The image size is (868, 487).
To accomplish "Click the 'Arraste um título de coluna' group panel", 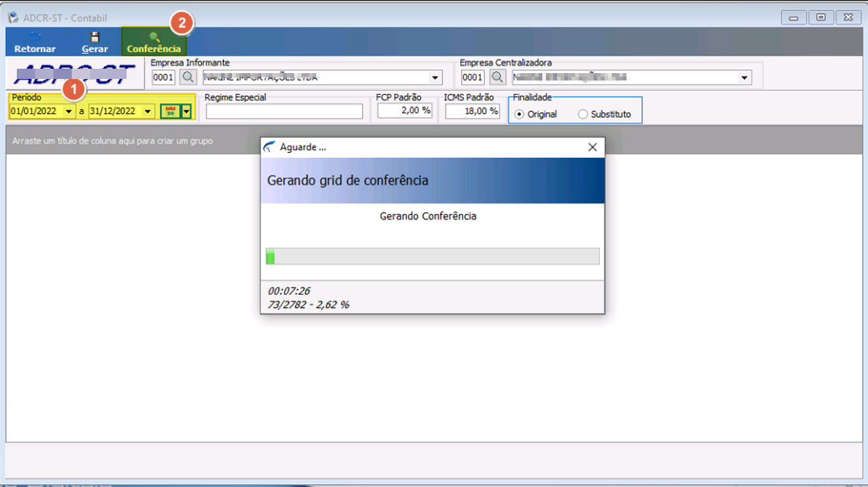I will click(x=435, y=141).
